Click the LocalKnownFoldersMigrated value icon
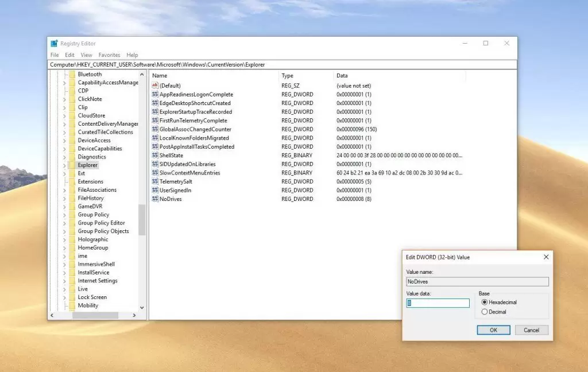This screenshot has height=372, width=588. (x=155, y=138)
